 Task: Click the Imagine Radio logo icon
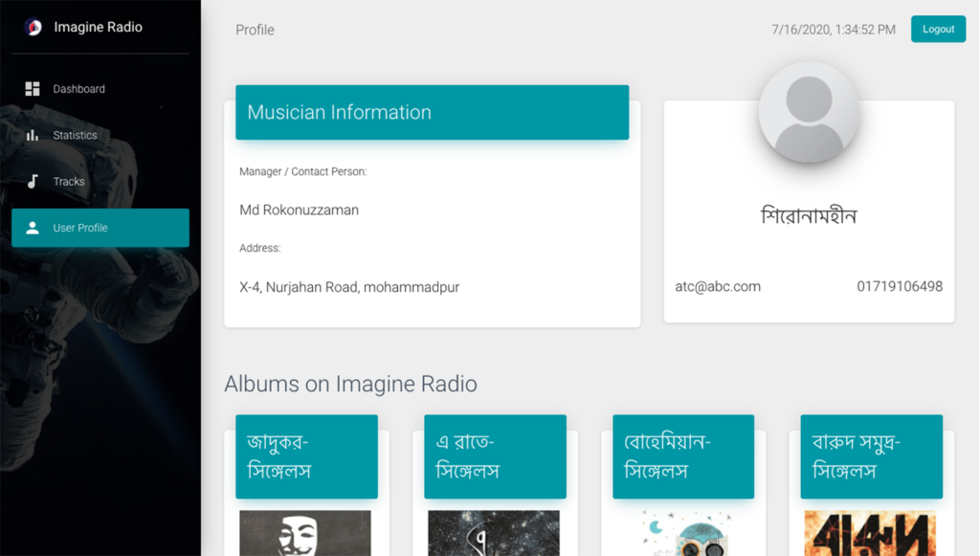click(33, 27)
